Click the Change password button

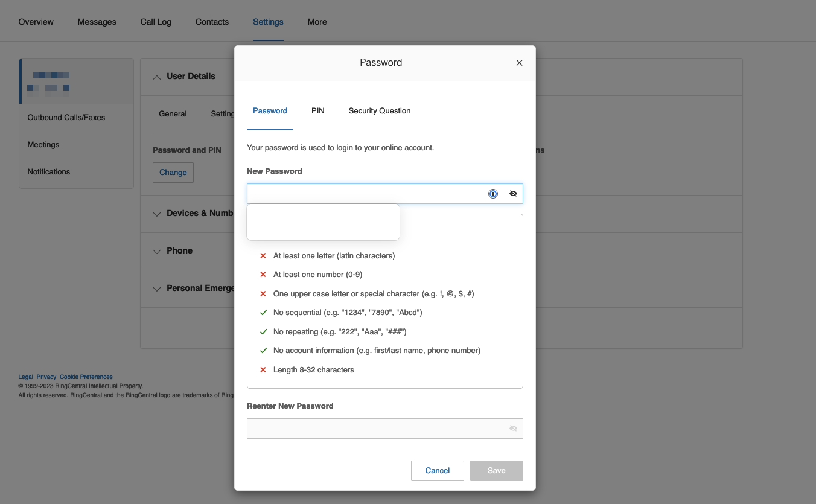point(173,173)
